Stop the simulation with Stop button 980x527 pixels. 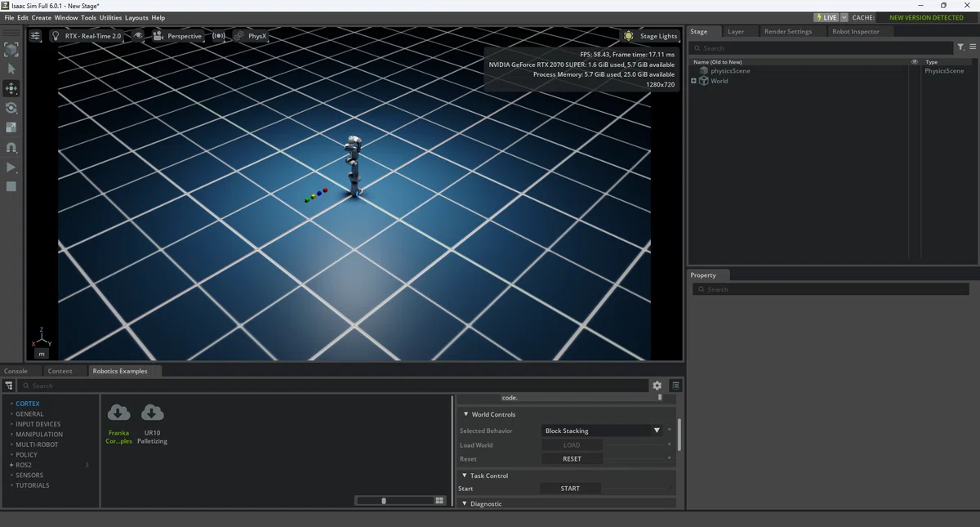[x=11, y=187]
